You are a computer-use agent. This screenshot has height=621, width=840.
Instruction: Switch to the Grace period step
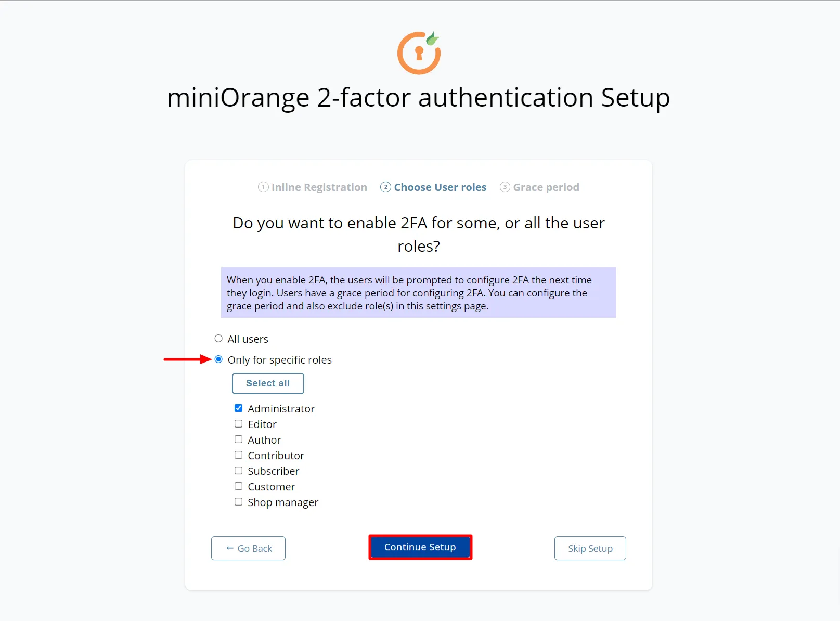click(x=546, y=187)
